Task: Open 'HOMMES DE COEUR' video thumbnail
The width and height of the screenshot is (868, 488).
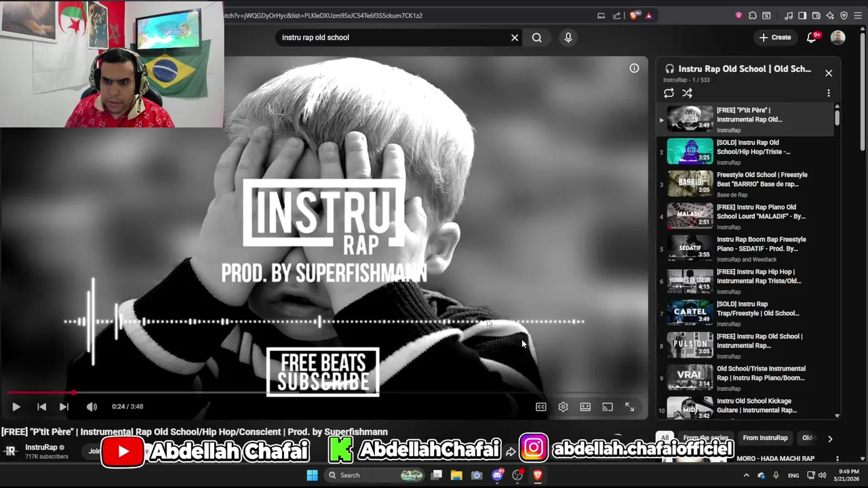Action: [690, 281]
